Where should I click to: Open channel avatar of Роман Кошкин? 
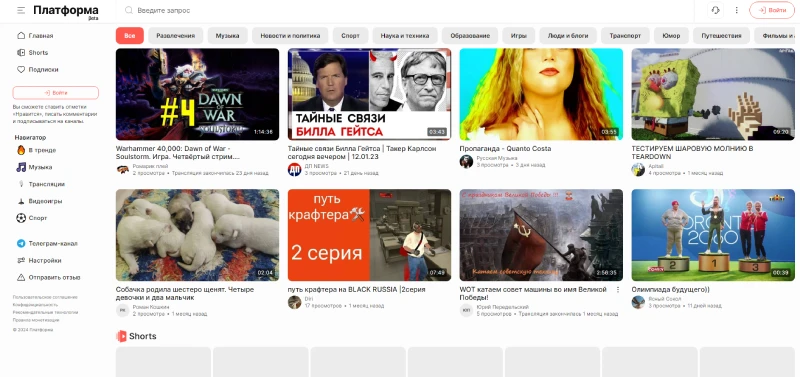click(122, 310)
